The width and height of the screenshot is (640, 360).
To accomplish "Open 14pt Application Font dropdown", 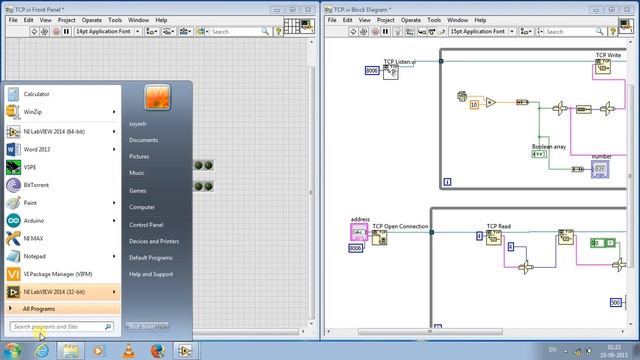I will click(108, 31).
